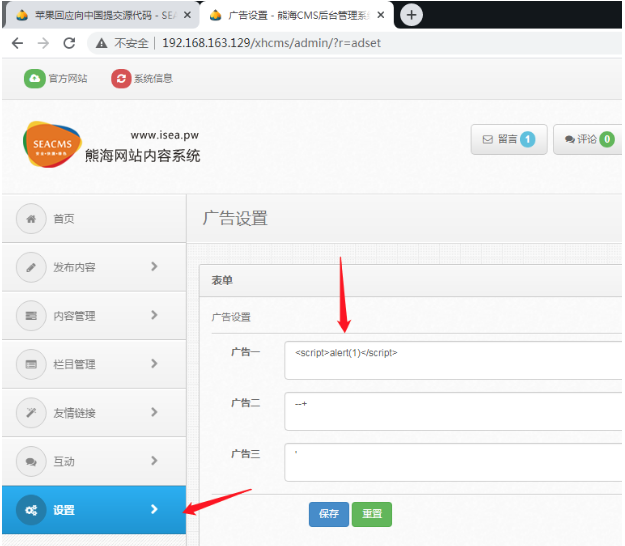Expand 栏目管理 with its chevron arrow

coord(154,363)
